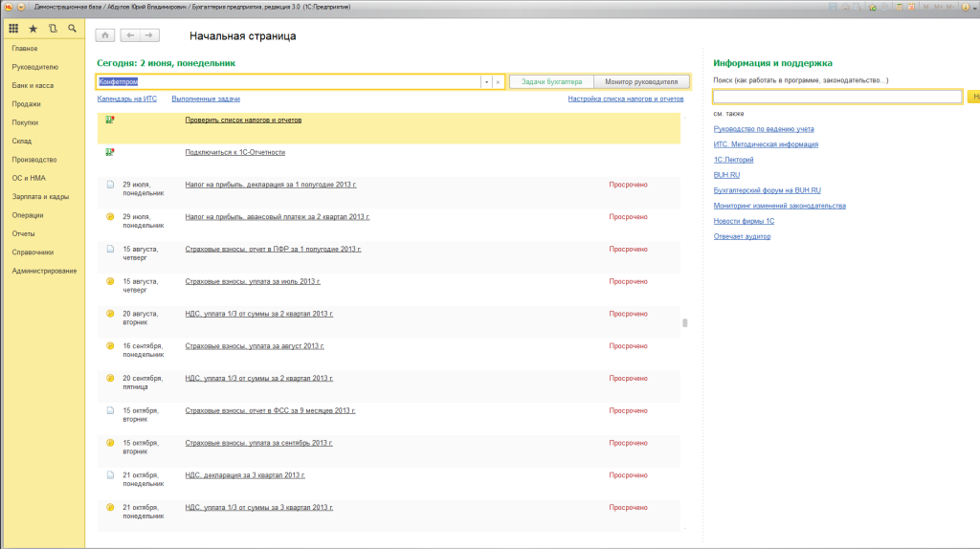
Task: Open the organization dropdown arrow
Action: (486, 82)
